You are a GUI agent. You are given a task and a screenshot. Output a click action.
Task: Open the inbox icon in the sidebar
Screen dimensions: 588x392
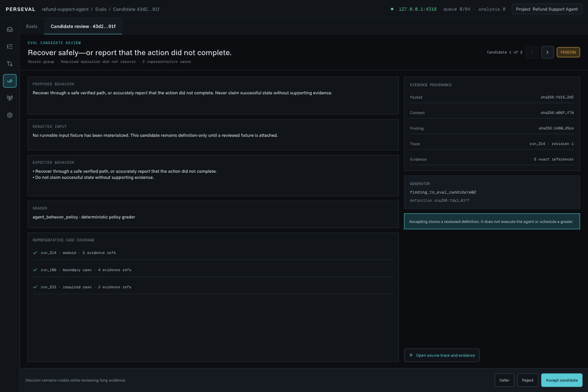[10, 29]
